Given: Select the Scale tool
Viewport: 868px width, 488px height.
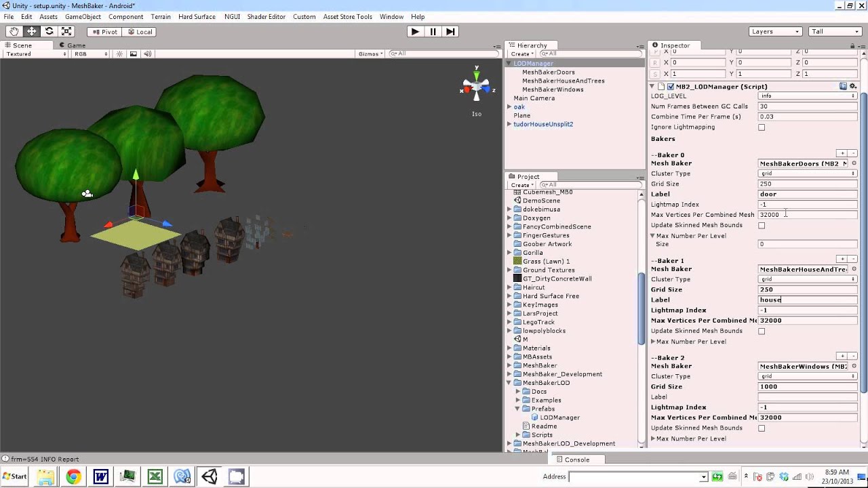Looking at the screenshot, I should point(66,31).
